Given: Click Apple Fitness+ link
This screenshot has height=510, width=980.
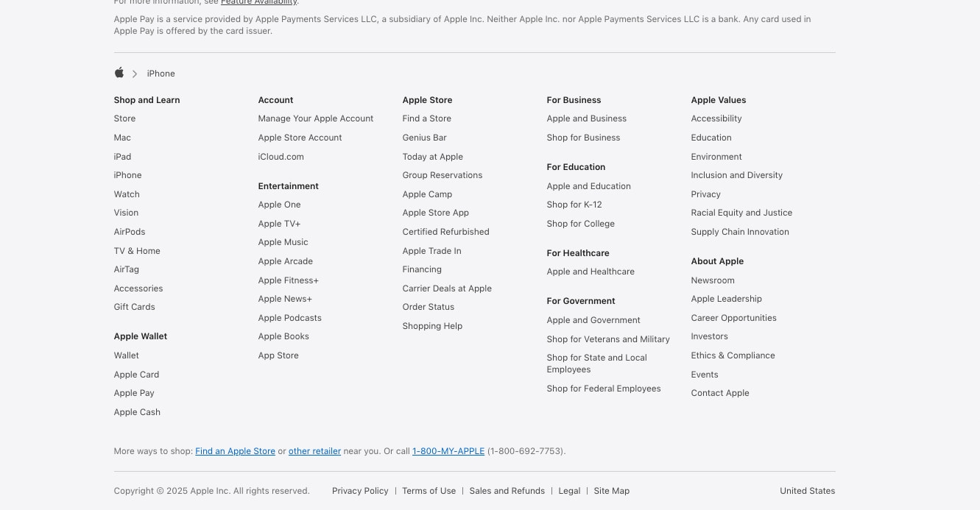Looking at the screenshot, I should tap(288, 280).
